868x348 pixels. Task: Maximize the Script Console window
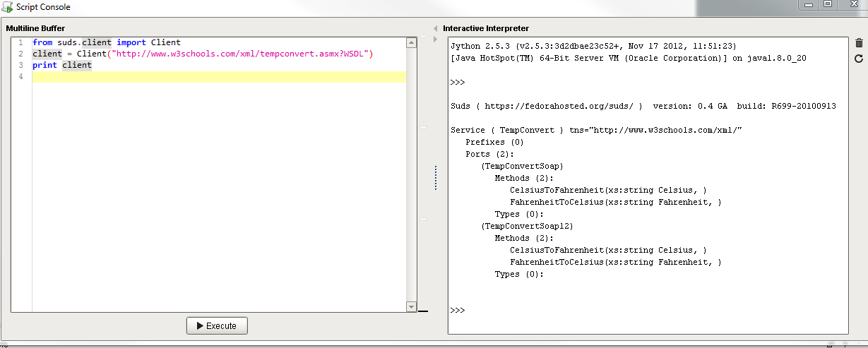point(828,5)
